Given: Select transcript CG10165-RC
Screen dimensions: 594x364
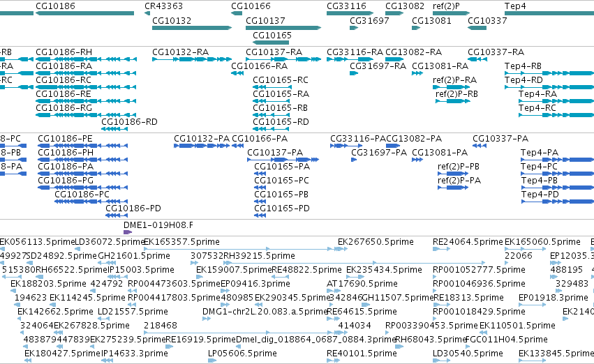Looking at the screenshot, I should click(271, 87).
